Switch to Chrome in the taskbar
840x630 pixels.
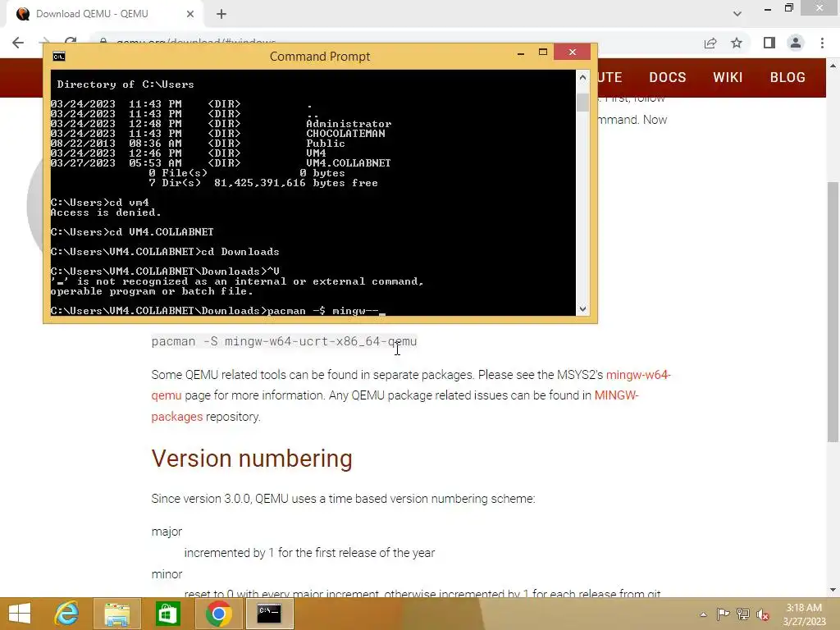(x=218, y=614)
